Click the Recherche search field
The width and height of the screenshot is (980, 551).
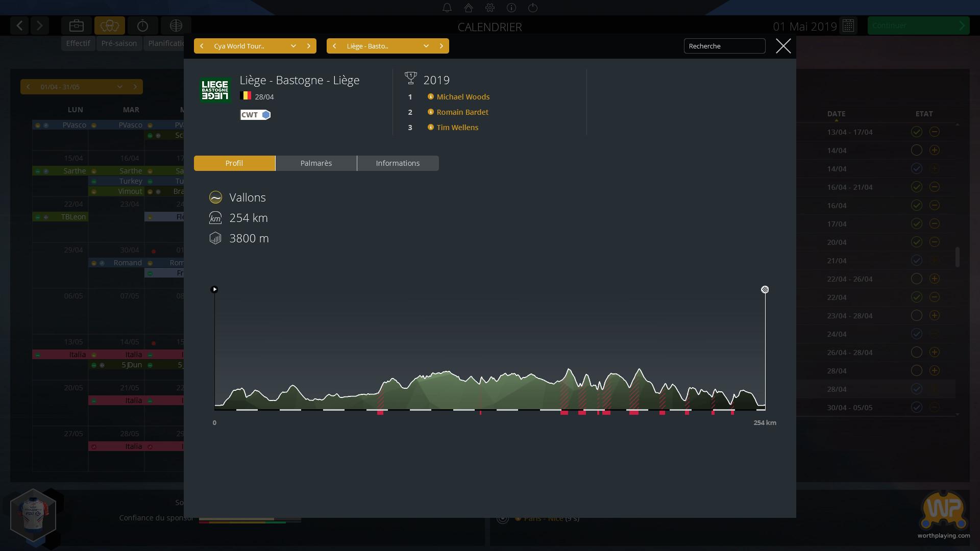point(724,46)
